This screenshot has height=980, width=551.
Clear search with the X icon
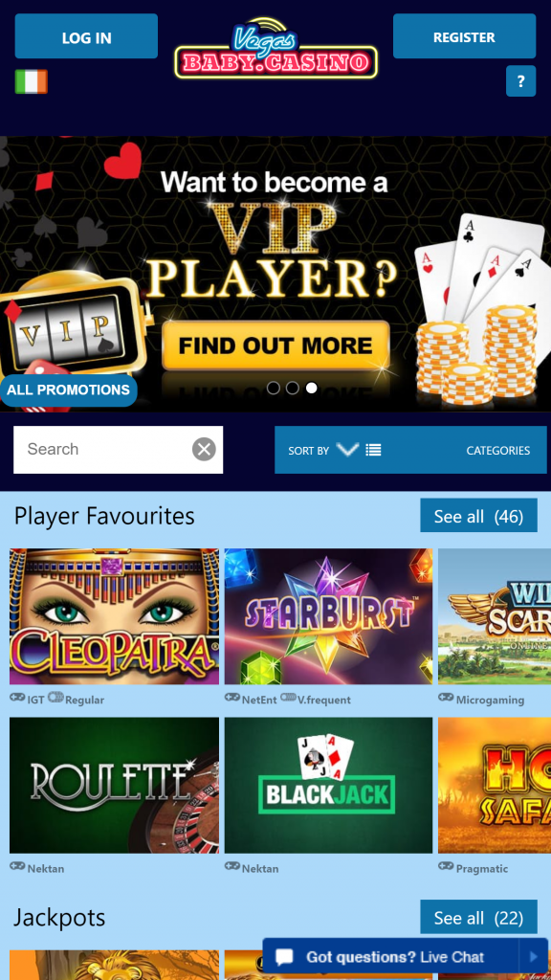[204, 449]
